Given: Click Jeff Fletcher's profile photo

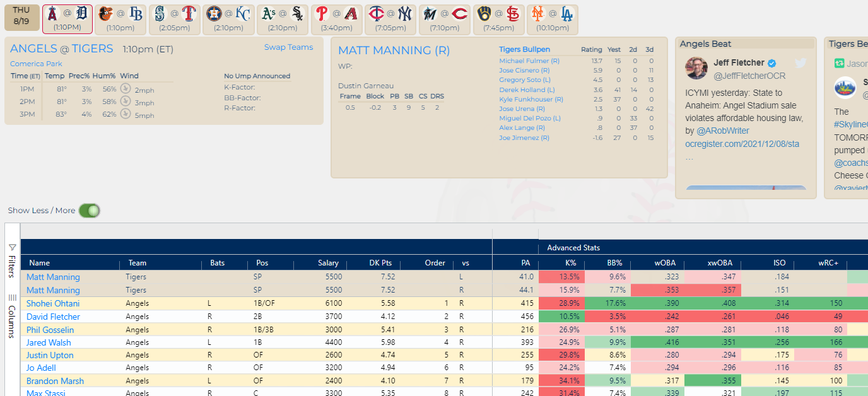Looking at the screenshot, I should click(x=696, y=68).
